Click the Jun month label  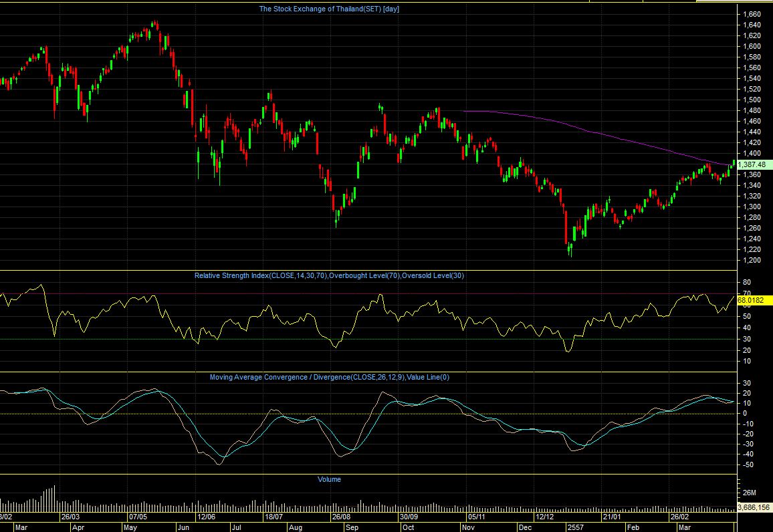tap(183, 527)
